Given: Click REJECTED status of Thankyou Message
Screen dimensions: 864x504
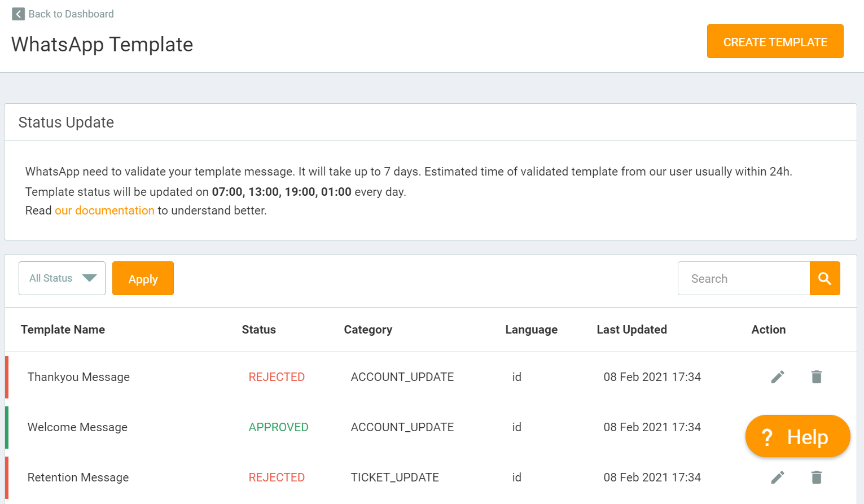Looking at the screenshot, I should pos(277,377).
